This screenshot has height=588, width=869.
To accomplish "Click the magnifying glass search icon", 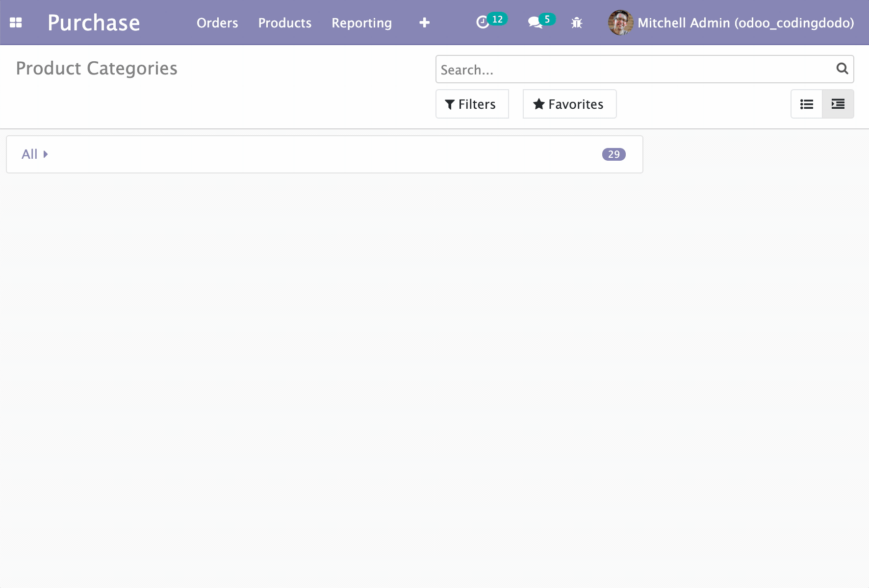I will click(842, 69).
